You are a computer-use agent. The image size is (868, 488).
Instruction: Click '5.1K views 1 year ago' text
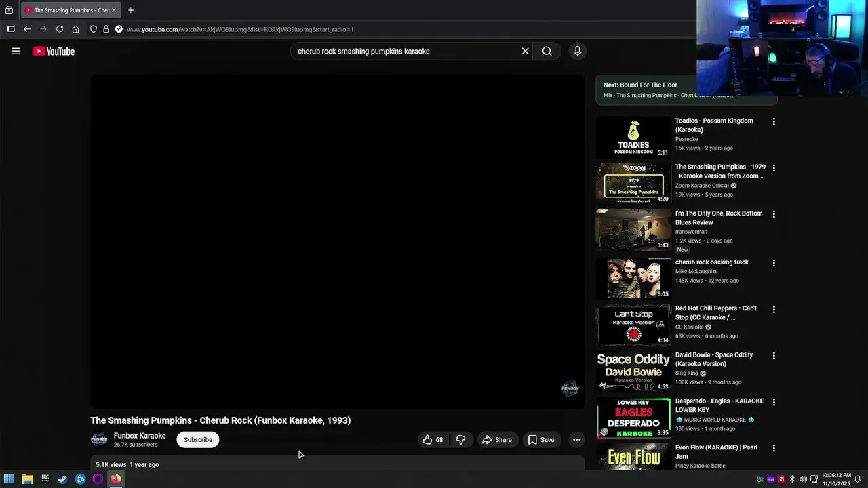click(127, 465)
